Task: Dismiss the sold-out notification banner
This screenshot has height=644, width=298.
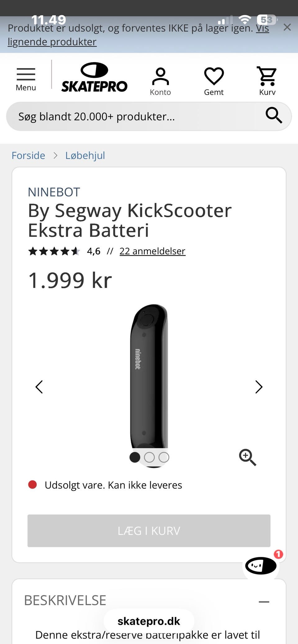Action: pos(287,28)
